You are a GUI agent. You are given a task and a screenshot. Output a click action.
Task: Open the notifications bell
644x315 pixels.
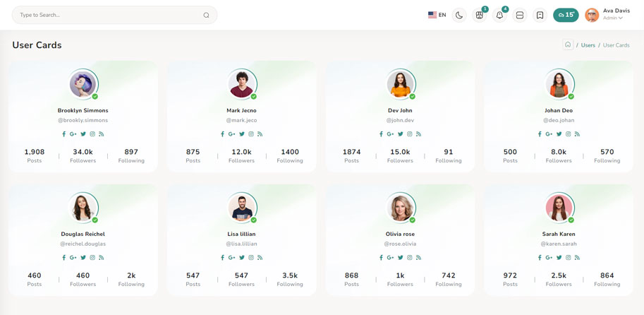499,15
